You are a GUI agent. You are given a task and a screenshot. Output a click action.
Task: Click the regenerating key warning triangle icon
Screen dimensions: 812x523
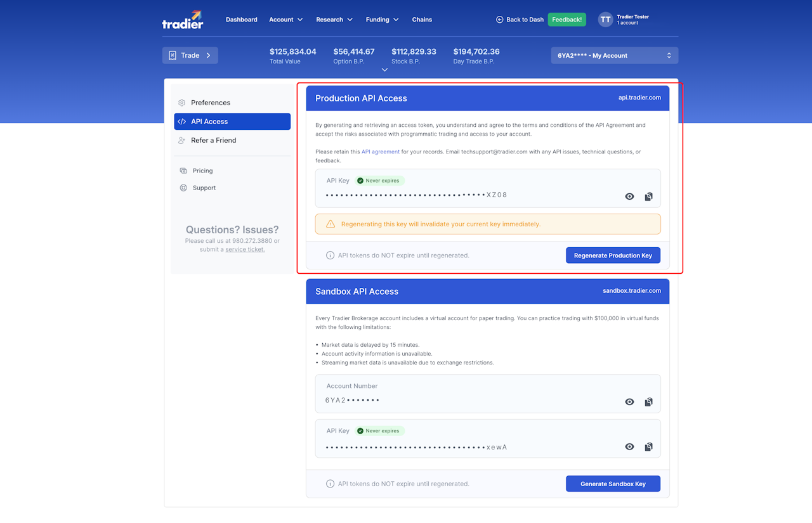coord(331,224)
